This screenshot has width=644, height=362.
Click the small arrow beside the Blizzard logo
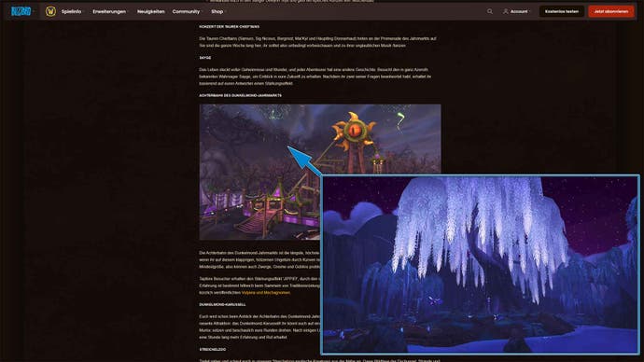(x=34, y=11)
